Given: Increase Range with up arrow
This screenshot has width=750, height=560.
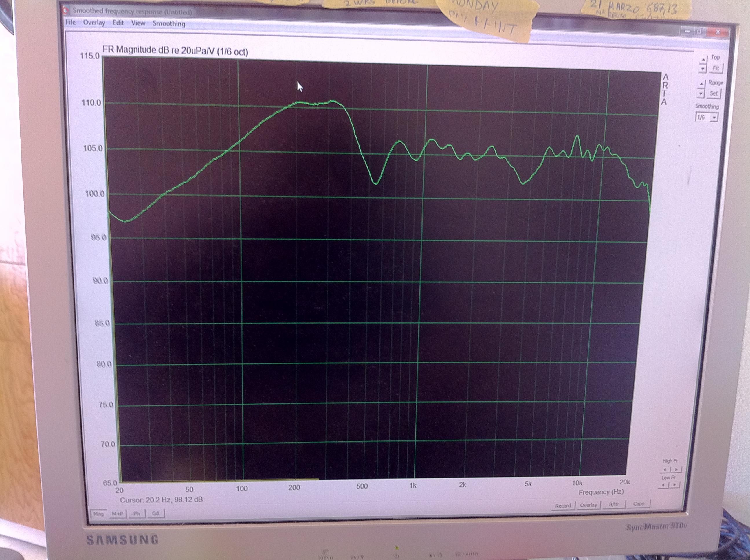Looking at the screenshot, I should tap(701, 84).
